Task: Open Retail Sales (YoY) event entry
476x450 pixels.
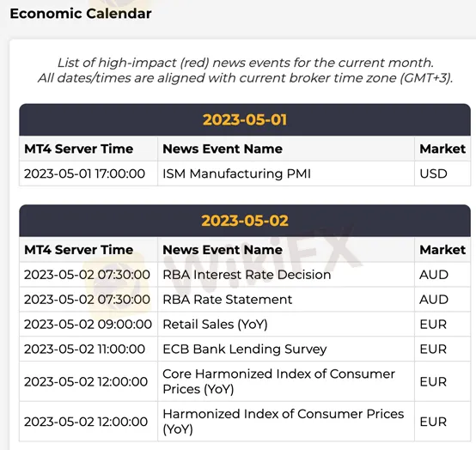Action: [215, 325]
